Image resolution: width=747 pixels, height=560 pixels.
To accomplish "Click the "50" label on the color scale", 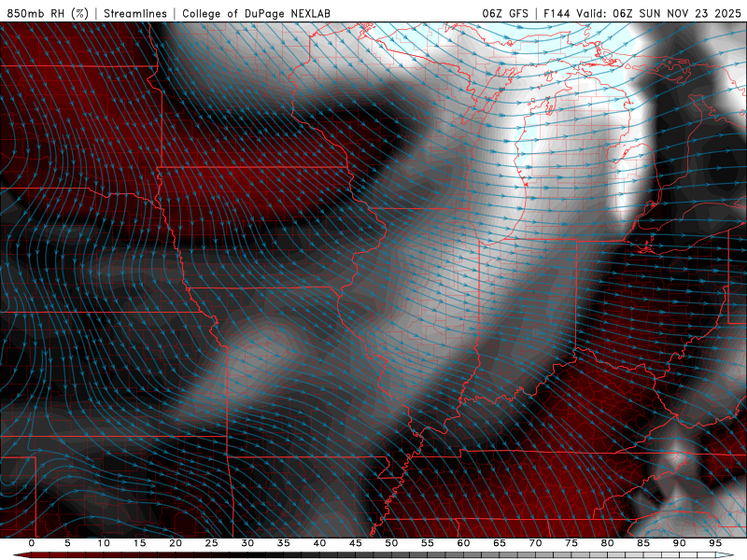I will 391,543.
